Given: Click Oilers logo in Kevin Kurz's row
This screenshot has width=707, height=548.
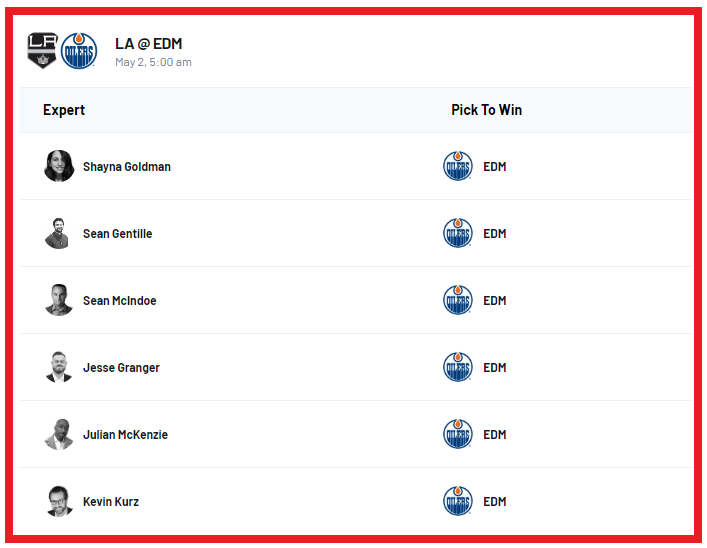Looking at the screenshot, I should tap(458, 501).
